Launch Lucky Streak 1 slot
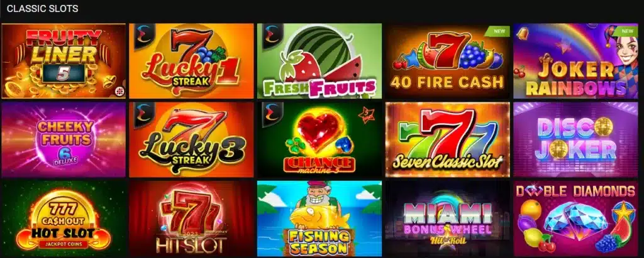This screenshot has height=258, width=644. pyautogui.click(x=191, y=61)
